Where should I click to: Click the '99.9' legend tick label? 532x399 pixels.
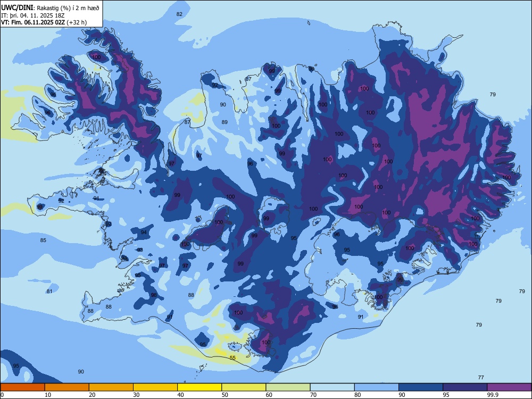coord(493,395)
